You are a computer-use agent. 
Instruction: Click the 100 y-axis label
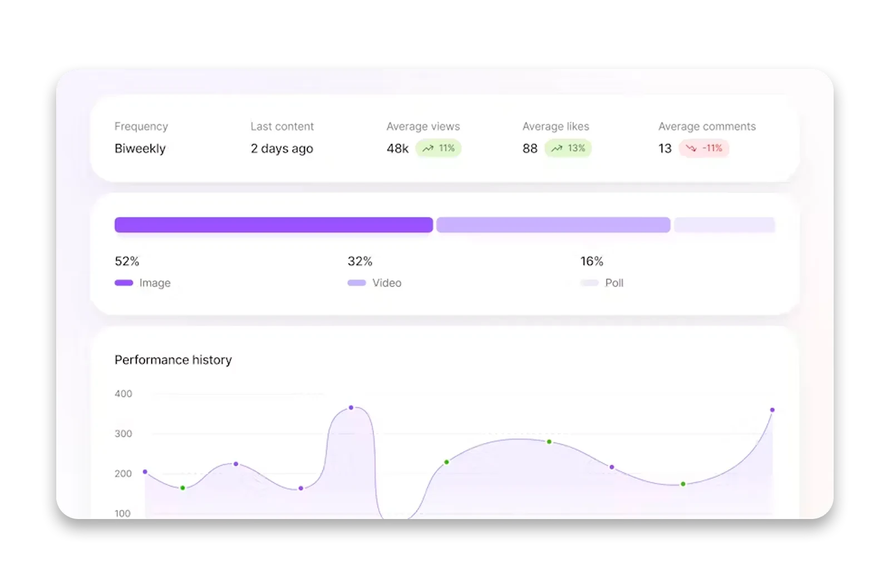coord(122,513)
